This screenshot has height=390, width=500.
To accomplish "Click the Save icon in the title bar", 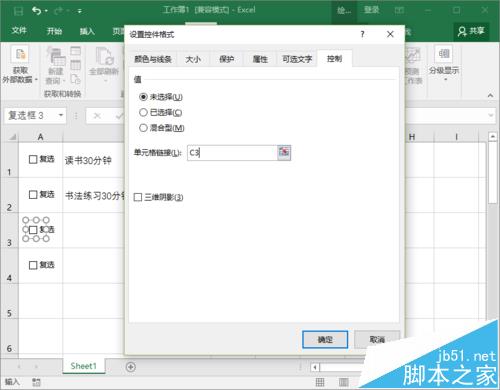I will coord(18,12).
